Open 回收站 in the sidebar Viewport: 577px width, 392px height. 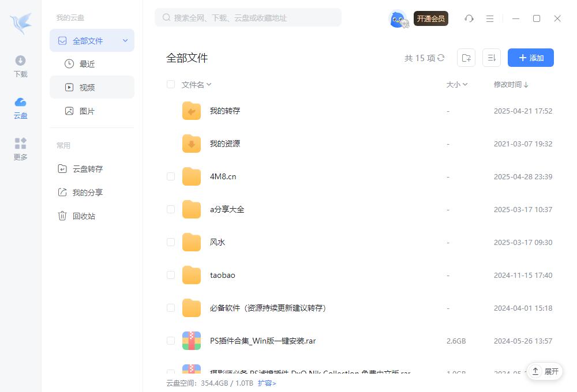coord(84,216)
